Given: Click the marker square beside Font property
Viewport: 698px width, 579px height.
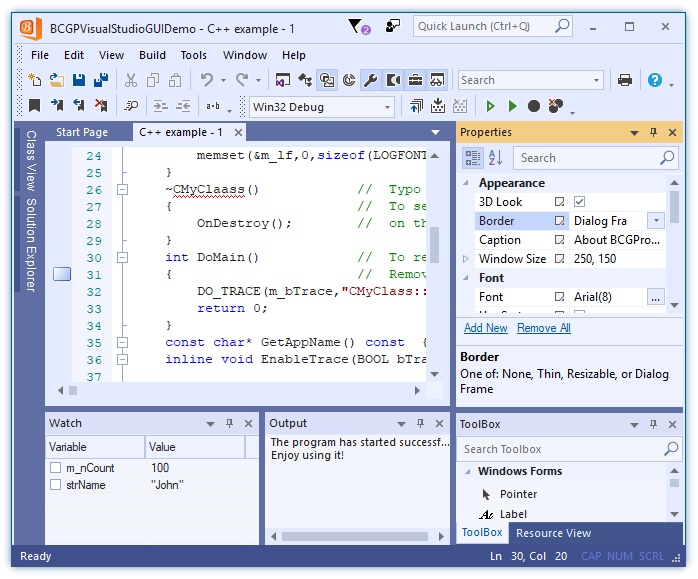Looking at the screenshot, I should [x=560, y=297].
